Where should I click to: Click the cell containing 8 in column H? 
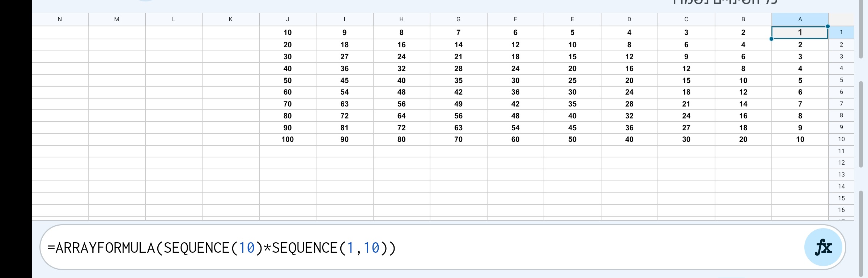click(401, 32)
